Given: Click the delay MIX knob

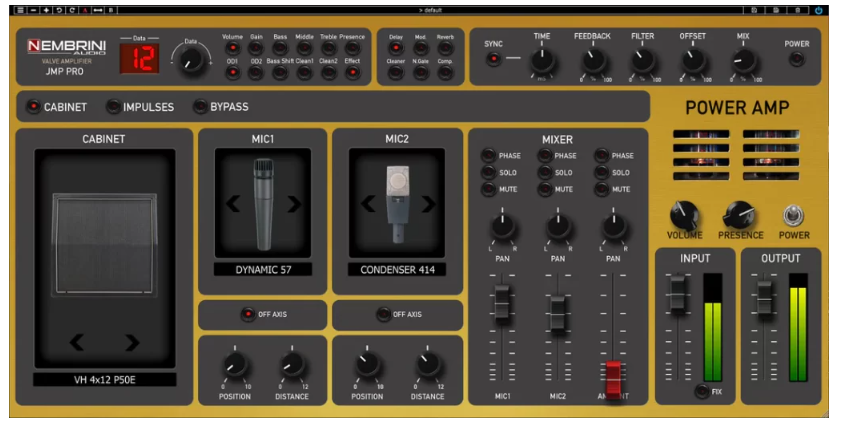Looking at the screenshot, I should coord(743,61).
